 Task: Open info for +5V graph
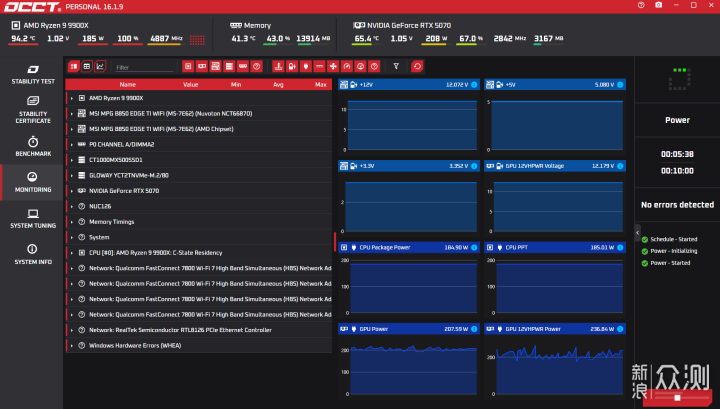point(620,84)
